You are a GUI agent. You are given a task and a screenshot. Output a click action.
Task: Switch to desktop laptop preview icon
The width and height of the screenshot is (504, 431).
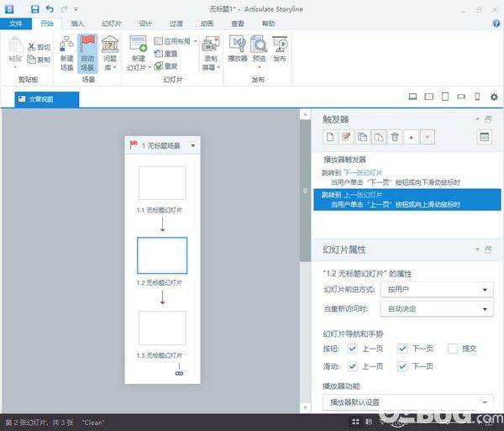point(412,97)
